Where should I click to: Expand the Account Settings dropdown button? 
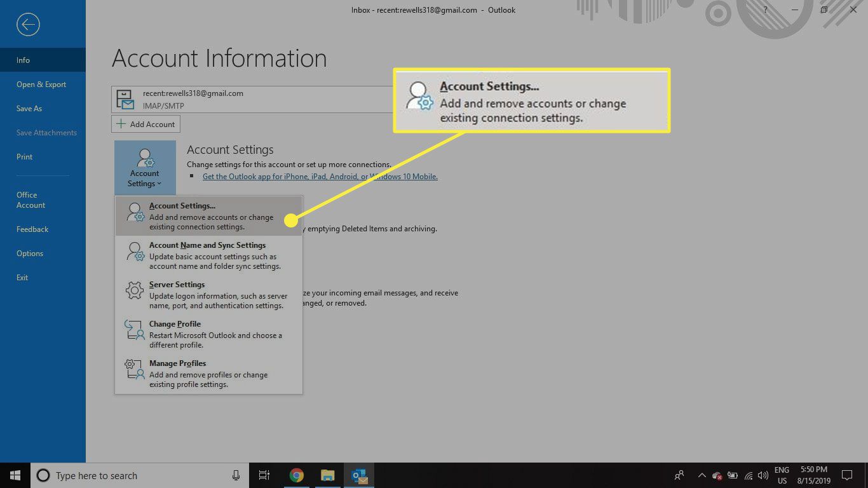pyautogui.click(x=145, y=168)
